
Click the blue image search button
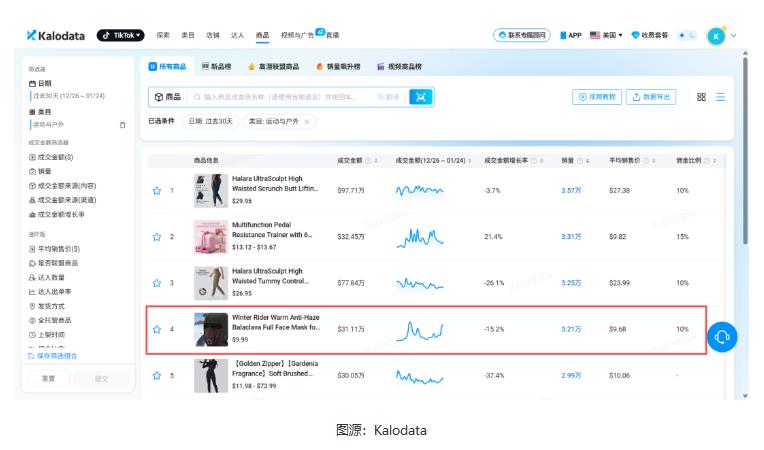420,97
